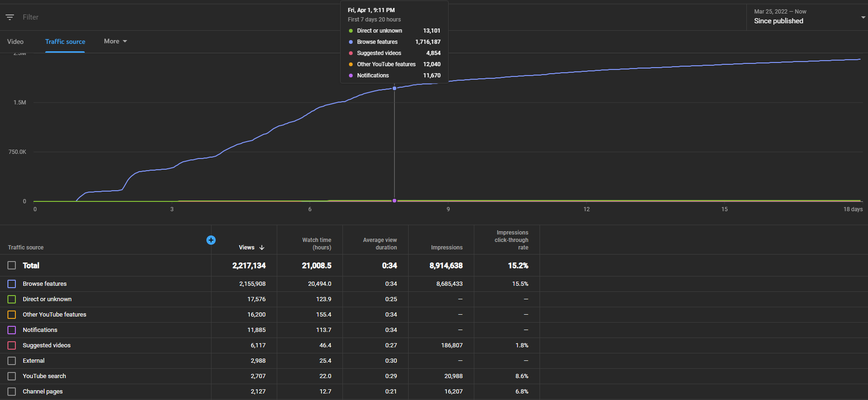Uncheck the Direct or unknown checkbox
The height and width of the screenshot is (400, 868).
click(x=12, y=299)
